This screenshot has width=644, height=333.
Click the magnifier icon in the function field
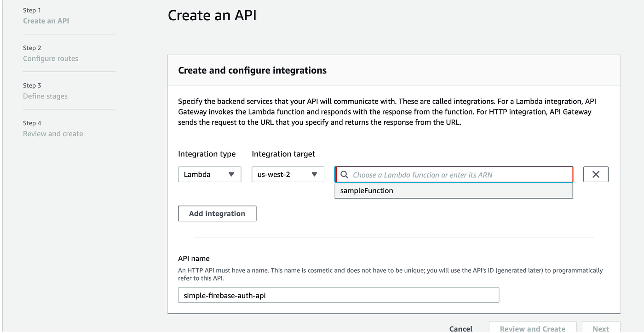[344, 175]
